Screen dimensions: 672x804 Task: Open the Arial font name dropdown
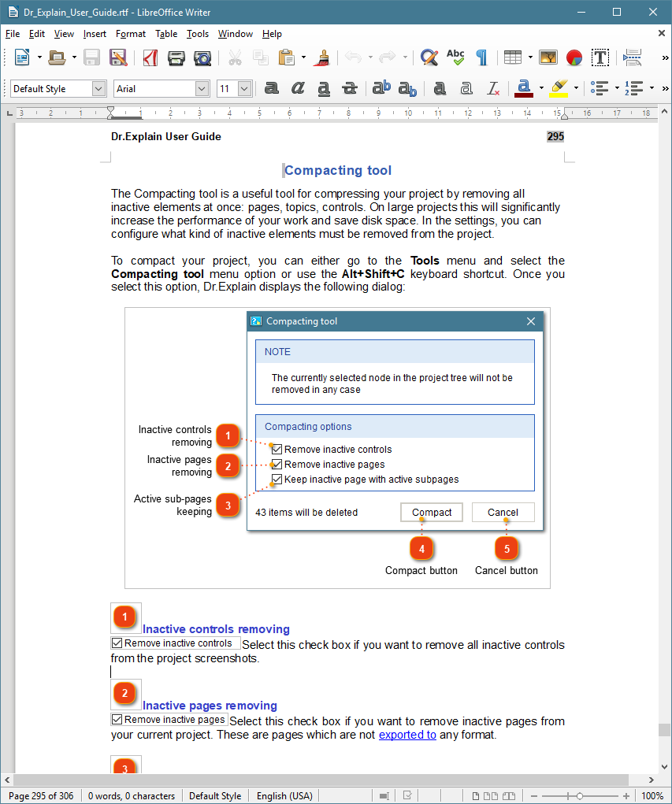point(202,89)
